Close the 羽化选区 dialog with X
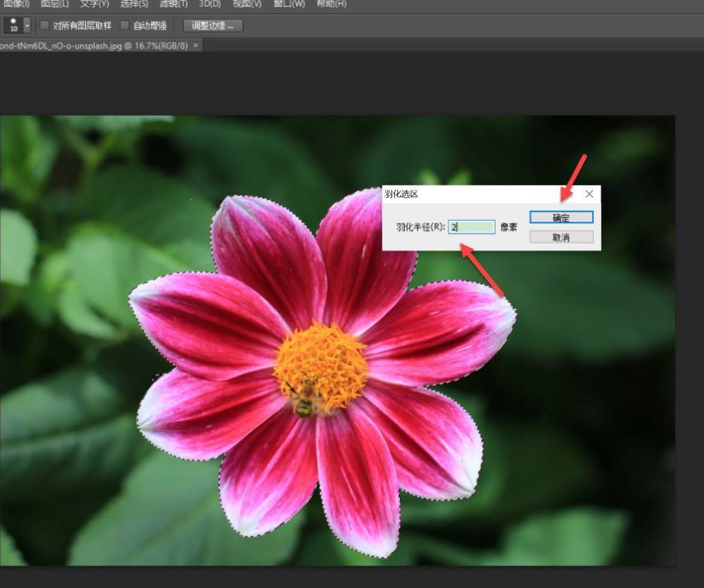704x588 pixels. [589, 194]
